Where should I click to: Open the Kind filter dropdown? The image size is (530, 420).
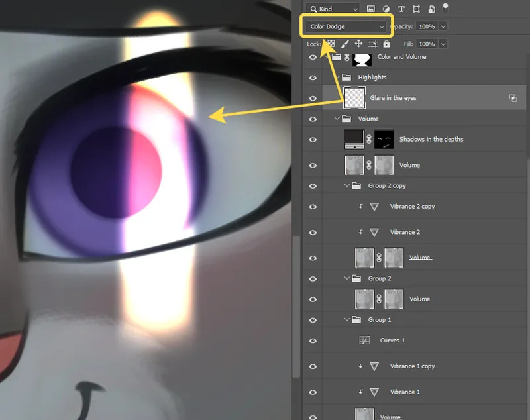point(333,9)
